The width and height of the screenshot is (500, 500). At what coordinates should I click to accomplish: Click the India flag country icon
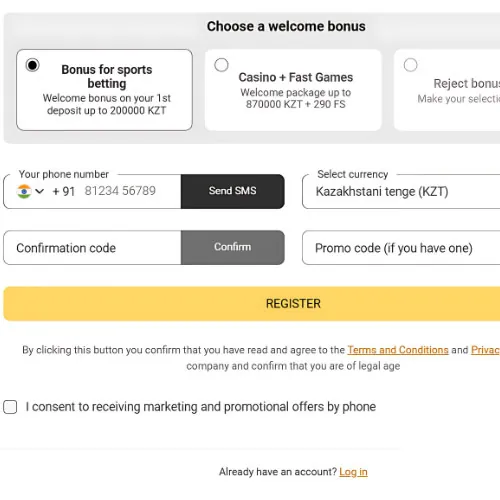pos(24,191)
